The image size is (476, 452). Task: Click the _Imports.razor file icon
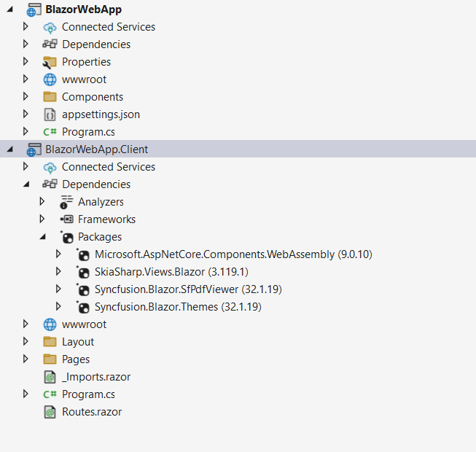pyautogui.click(x=50, y=377)
